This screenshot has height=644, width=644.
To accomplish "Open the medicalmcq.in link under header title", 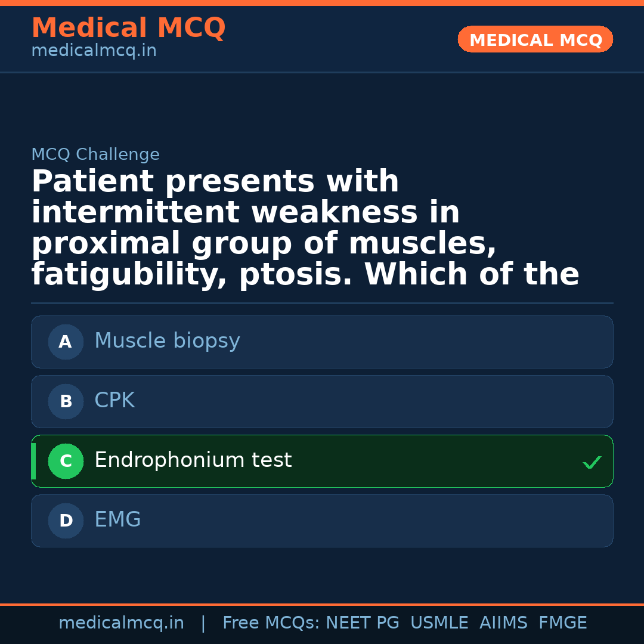I will click(94, 51).
